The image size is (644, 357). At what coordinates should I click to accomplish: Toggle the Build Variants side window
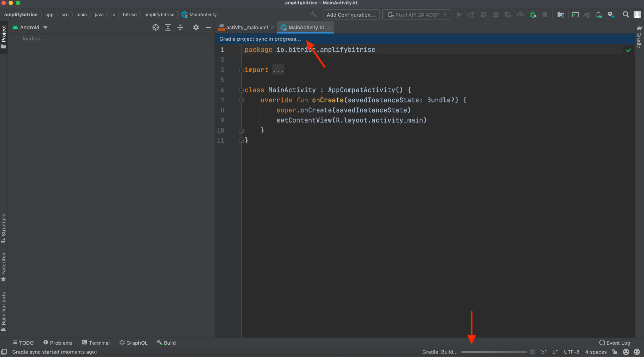tap(4, 312)
